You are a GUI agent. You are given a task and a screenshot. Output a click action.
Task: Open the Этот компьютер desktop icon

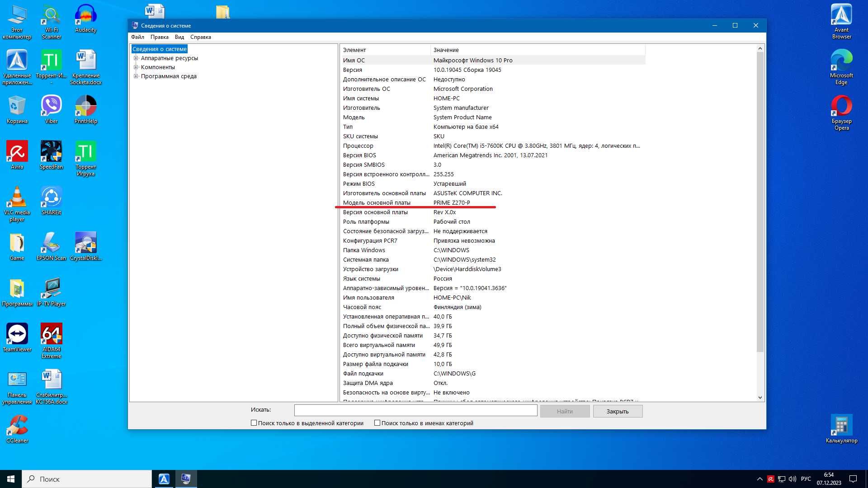pyautogui.click(x=17, y=22)
